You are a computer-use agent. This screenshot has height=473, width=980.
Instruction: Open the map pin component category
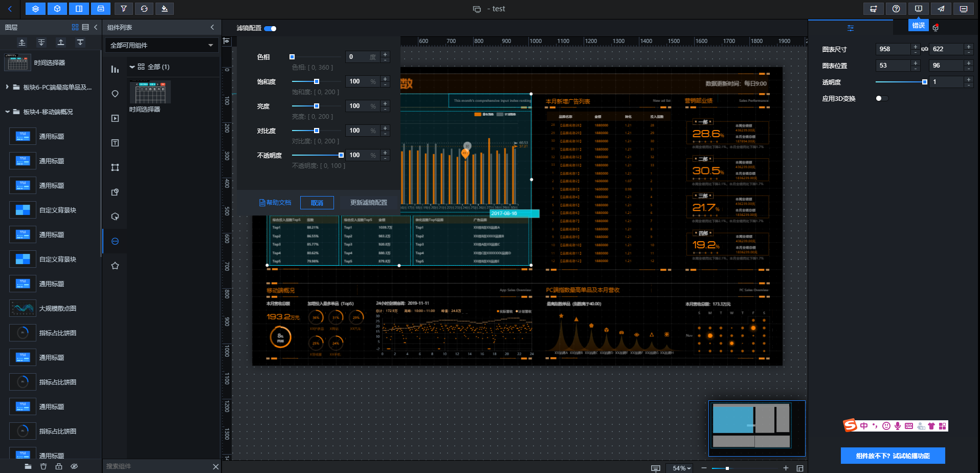pyautogui.click(x=115, y=94)
